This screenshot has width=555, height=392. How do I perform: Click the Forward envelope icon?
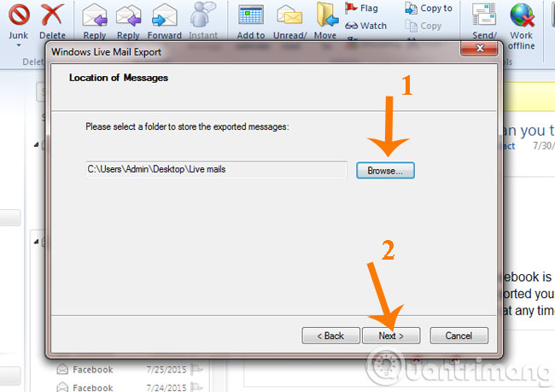[x=164, y=16]
